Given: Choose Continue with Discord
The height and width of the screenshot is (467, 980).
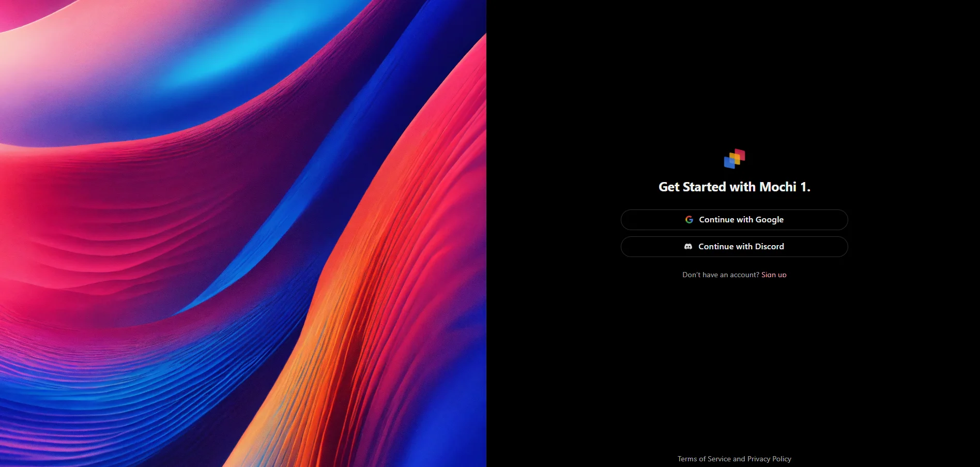Looking at the screenshot, I should pos(734,247).
